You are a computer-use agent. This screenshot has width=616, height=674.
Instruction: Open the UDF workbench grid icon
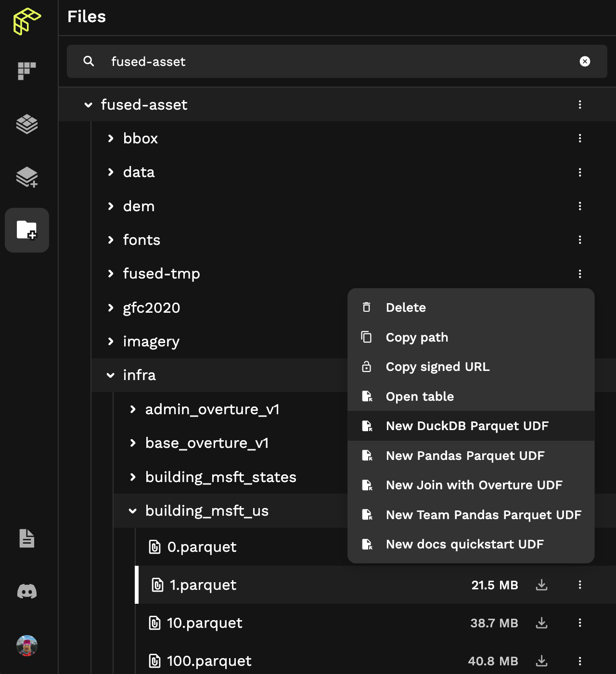tap(27, 71)
